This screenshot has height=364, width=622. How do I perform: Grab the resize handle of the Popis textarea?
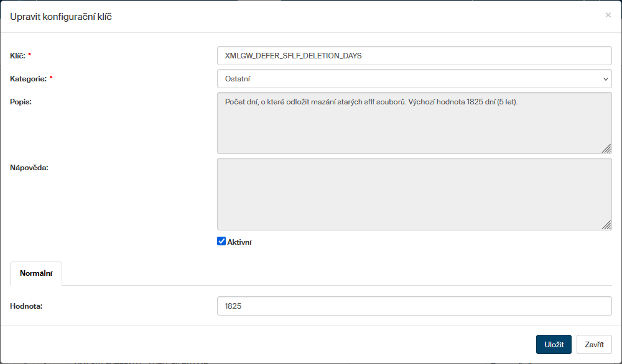606,148
